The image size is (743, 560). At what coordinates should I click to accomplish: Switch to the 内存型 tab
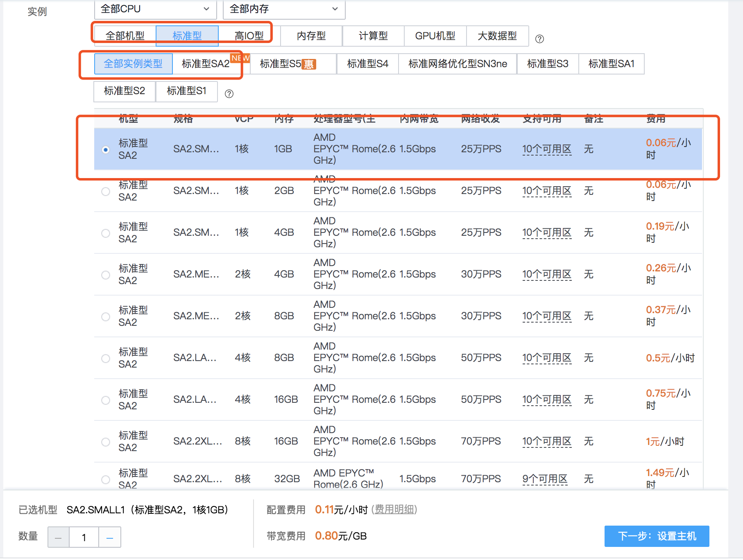[x=311, y=36]
